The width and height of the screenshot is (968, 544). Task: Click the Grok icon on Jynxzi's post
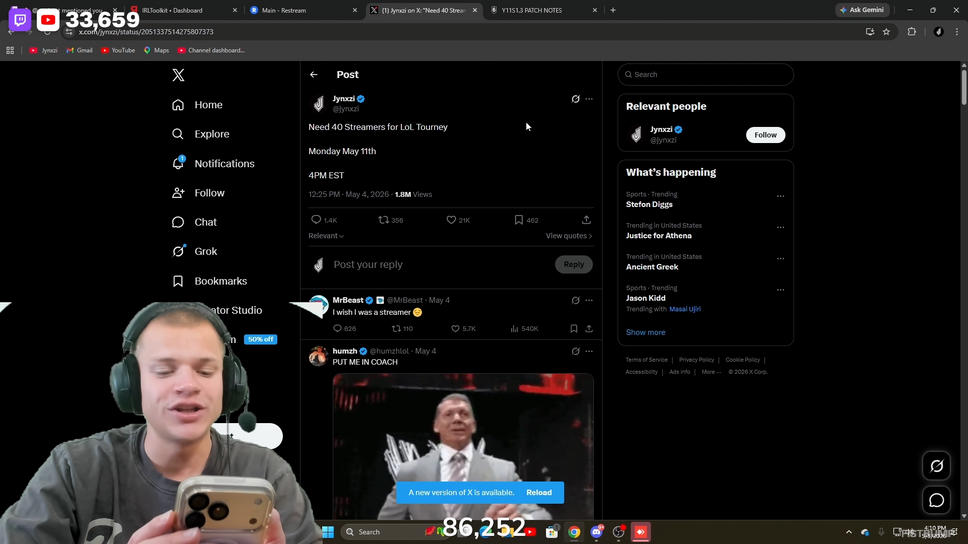tap(575, 99)
